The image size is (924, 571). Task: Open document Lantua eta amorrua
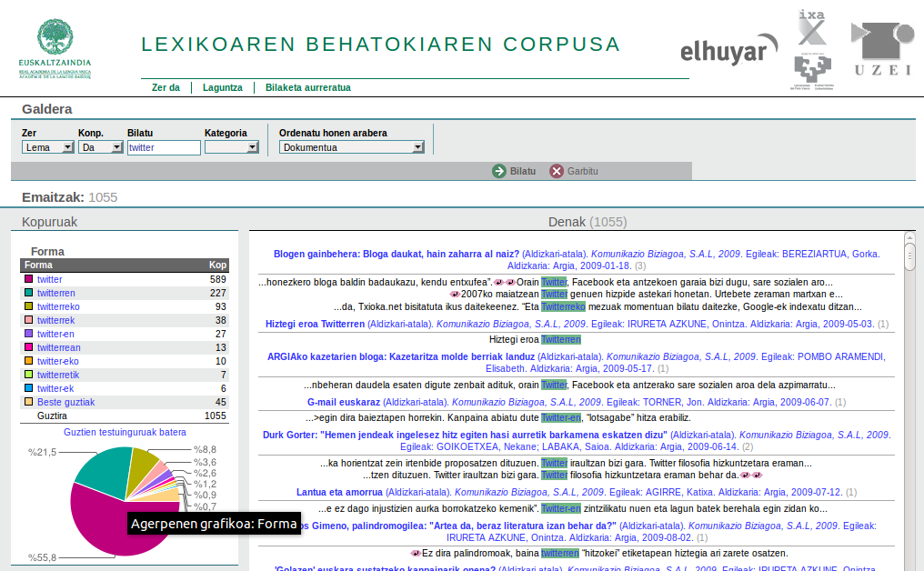coord(339,492)
